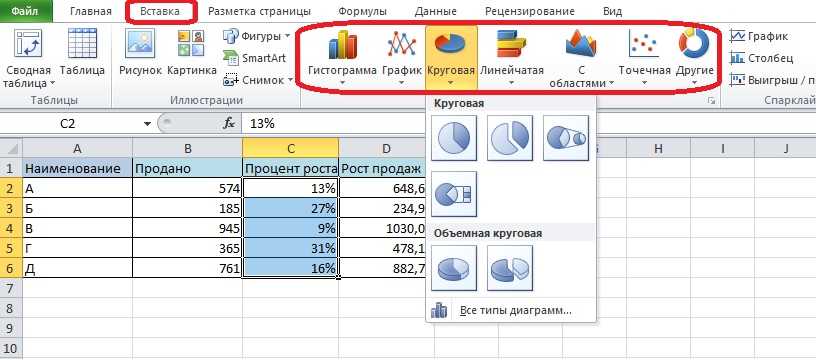The height and width of the screenshot is (360, 816).
Task: Pick the bar-of-pie chart option
Action: pos(454,194)
